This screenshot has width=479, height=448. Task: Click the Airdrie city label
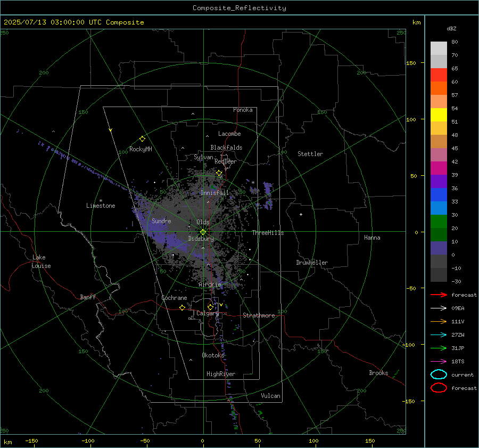click(x=210, y=284)
